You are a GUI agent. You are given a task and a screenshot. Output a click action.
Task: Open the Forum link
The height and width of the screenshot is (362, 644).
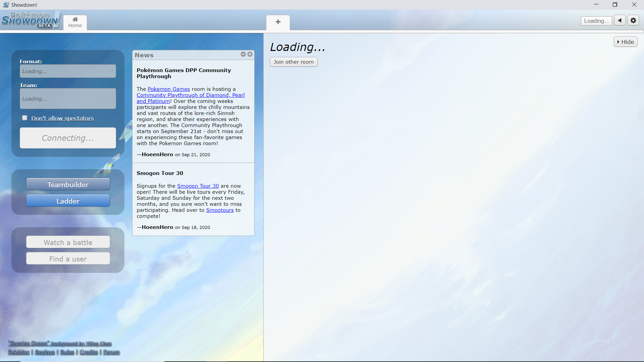pyautogui.click(x=111, y=352)
